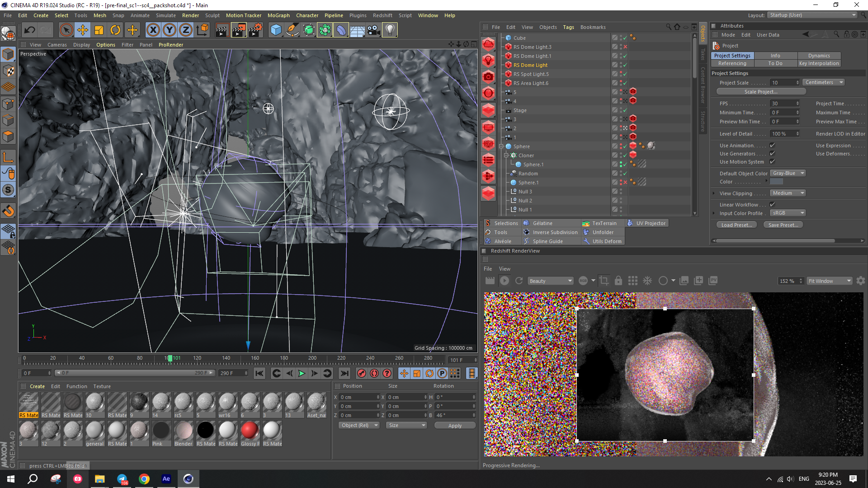The height and width of the screenshot is (488, 868).
Task: Open UV Projector plugin button
Action: (646, 223)
